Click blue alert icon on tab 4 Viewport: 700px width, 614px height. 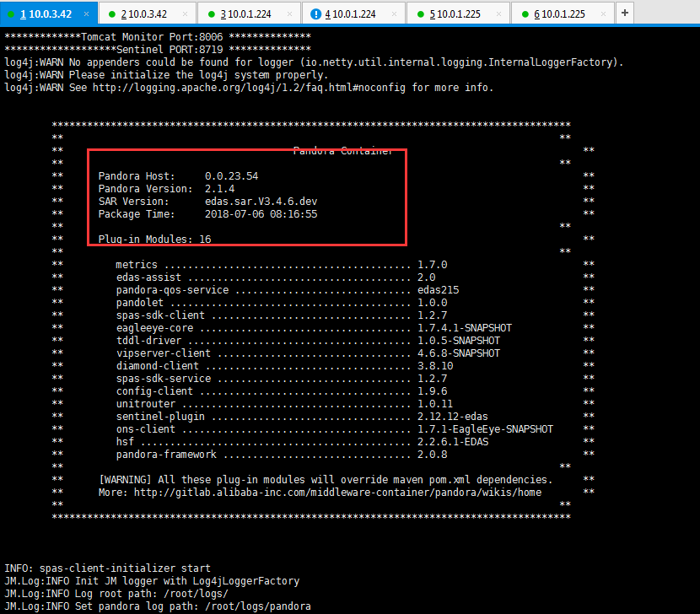point(315,14)
